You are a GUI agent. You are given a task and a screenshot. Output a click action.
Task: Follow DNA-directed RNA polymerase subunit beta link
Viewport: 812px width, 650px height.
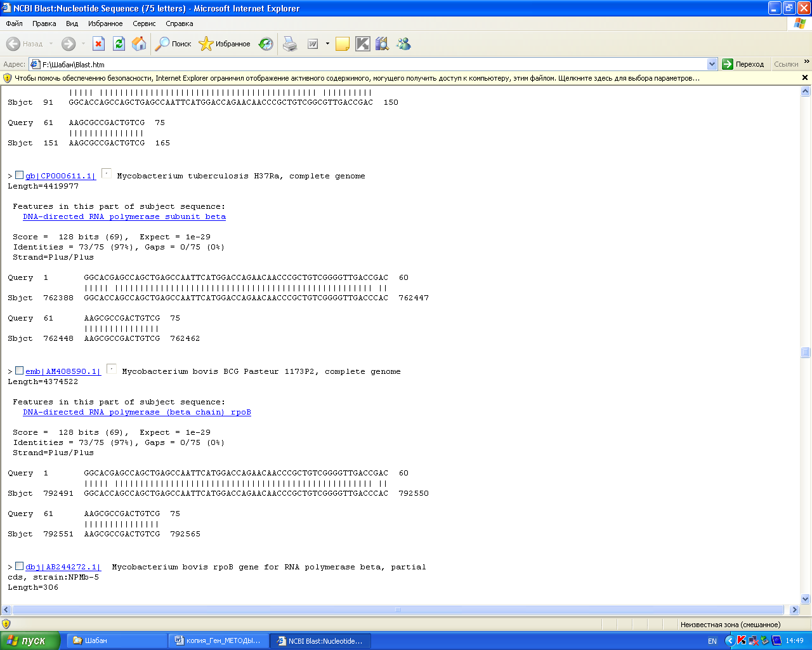pos(124,216)
